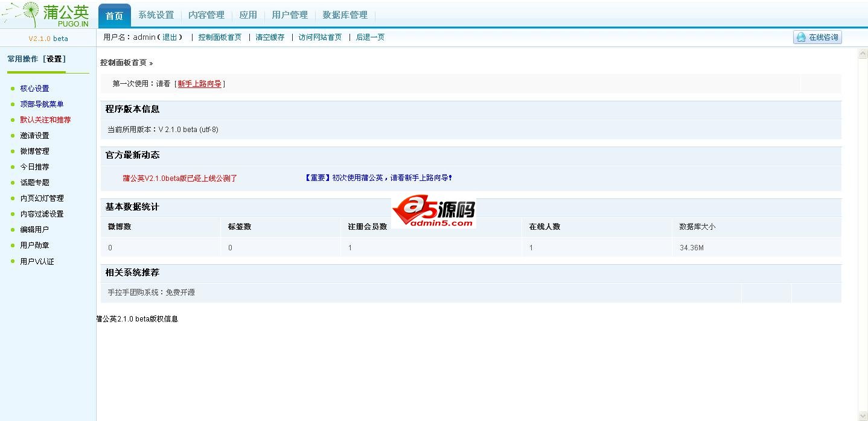Open 访问网站首页 link
This screenshot has height=421, width=868.
click(x=320, y=37)
